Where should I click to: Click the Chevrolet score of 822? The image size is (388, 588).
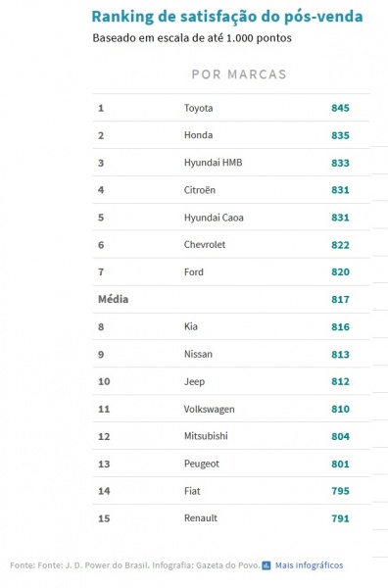pyautogui.click(x=340, y=245)
